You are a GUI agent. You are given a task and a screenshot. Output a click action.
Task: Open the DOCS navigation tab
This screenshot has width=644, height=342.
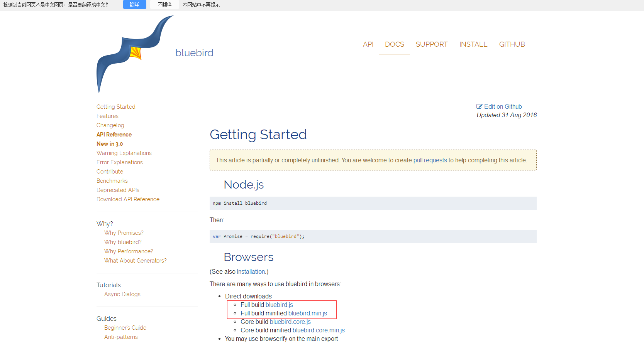395,44
